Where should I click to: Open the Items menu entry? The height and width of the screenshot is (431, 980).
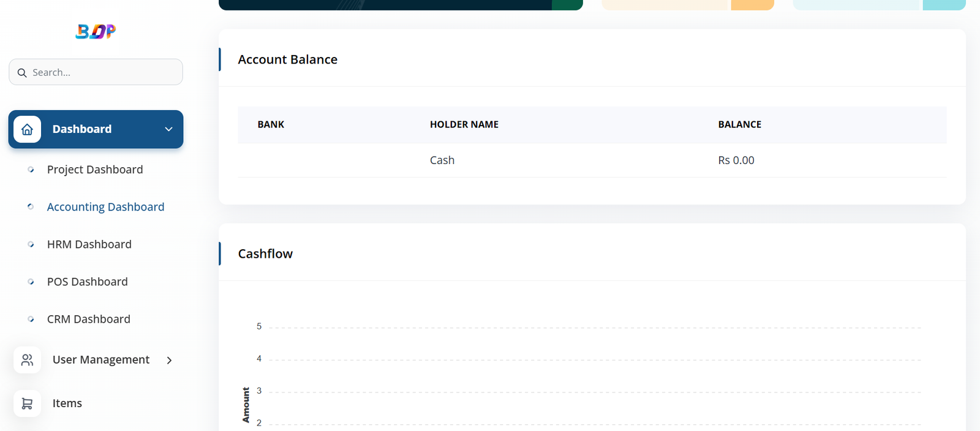[67, 403]
